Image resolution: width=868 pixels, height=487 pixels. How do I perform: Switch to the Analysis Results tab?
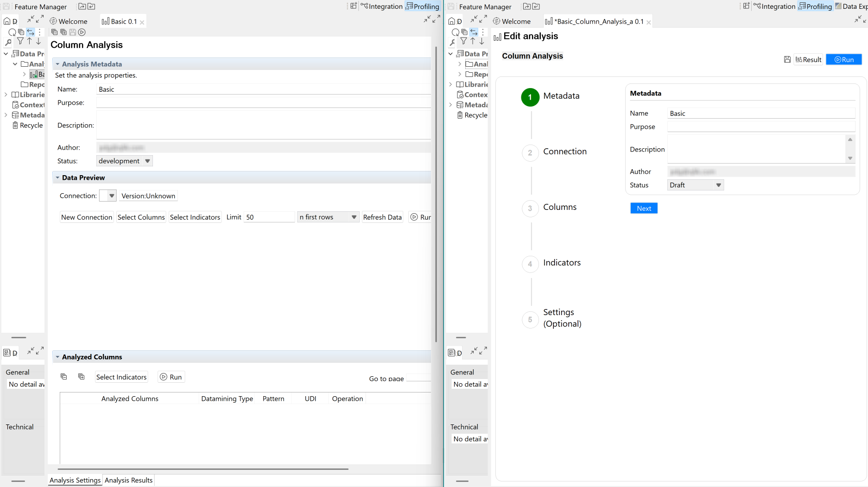point(129,480)
